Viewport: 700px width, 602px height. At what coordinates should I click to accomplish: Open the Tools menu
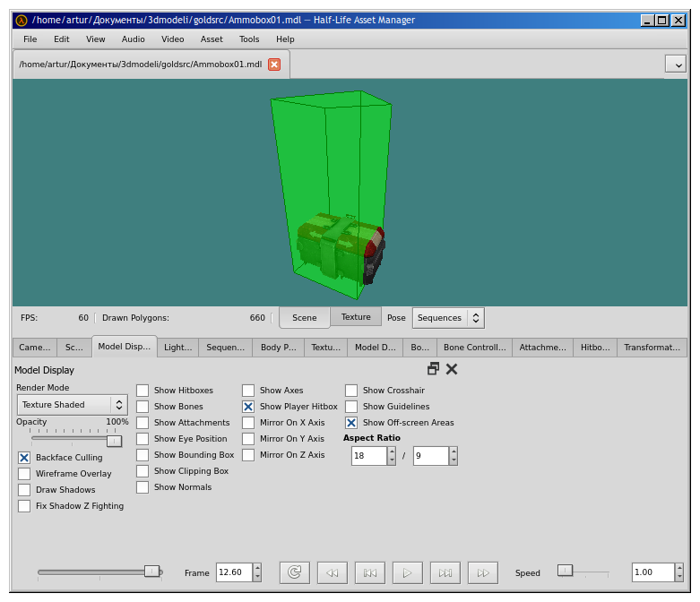pyautogui.click(x=249, y=39)
